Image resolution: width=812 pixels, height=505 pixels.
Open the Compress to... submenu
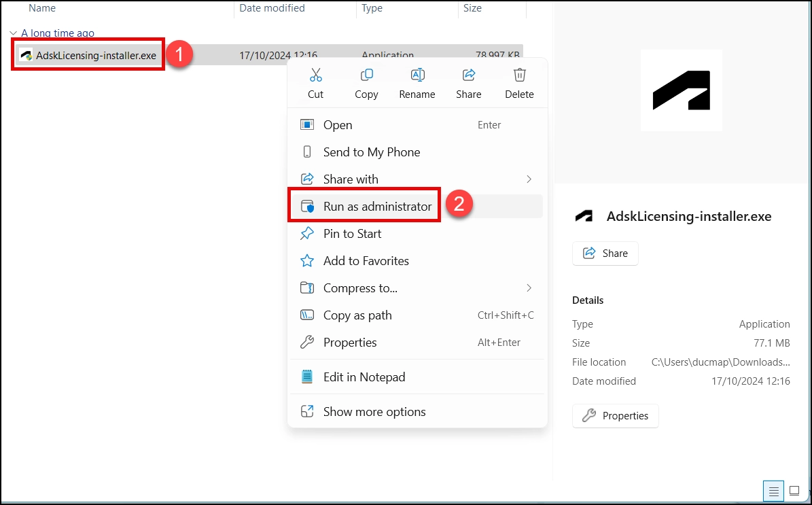pyautogui.click(x=417, y=288)
